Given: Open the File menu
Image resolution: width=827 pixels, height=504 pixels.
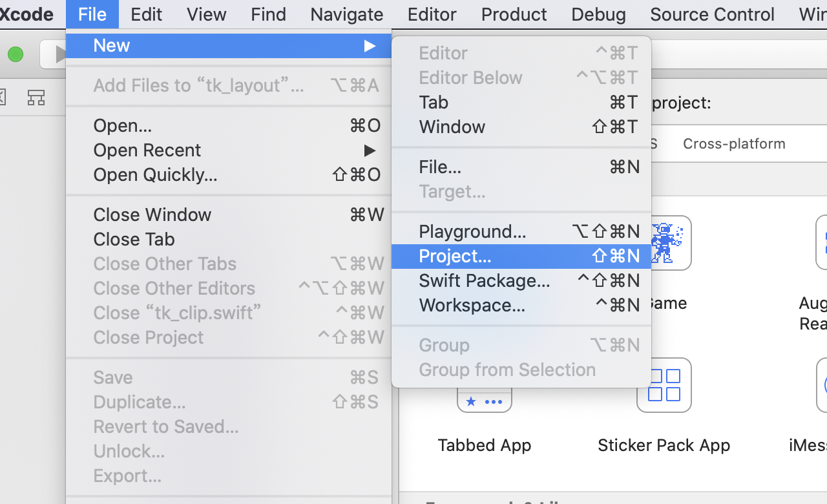Looking at the screenshot, I should coord(92,14).
